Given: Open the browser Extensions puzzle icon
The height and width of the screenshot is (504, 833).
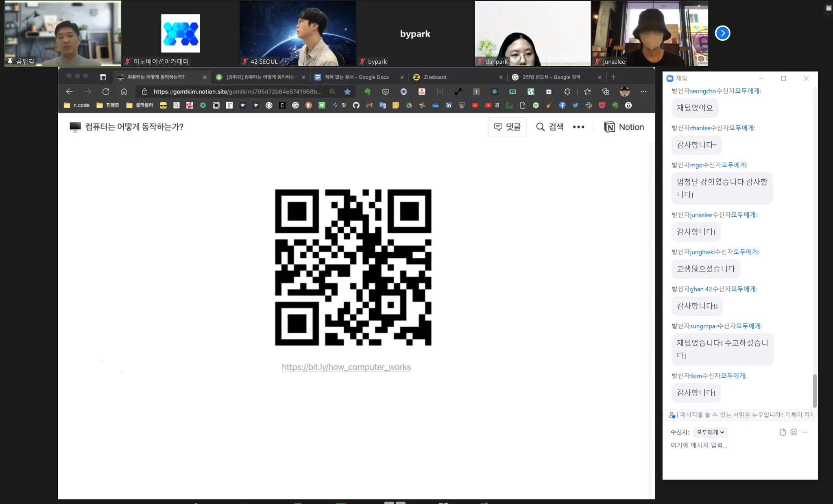Looking at the screenshot, I should point(567,92).
